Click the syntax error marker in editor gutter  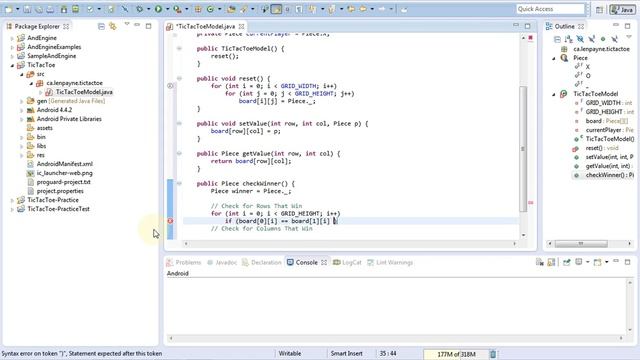point(170,221)
